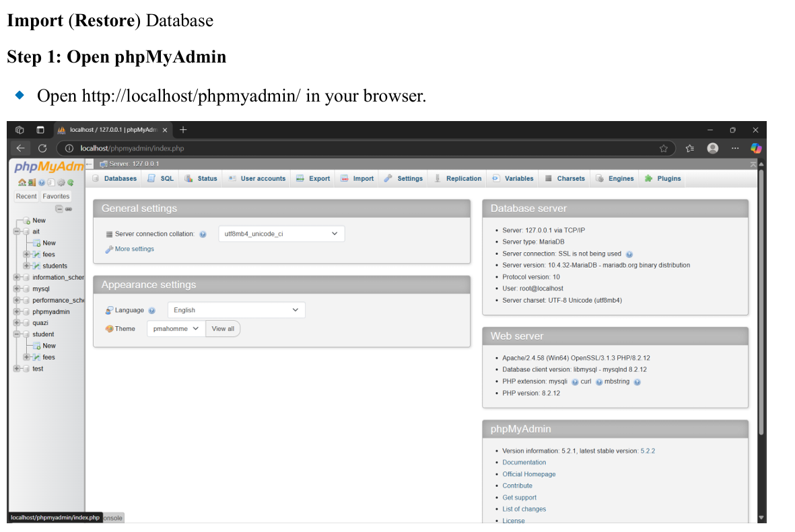Click the site information icon in address bar
This screenshot has width=795, height=532.
click(x=69, y=148)
